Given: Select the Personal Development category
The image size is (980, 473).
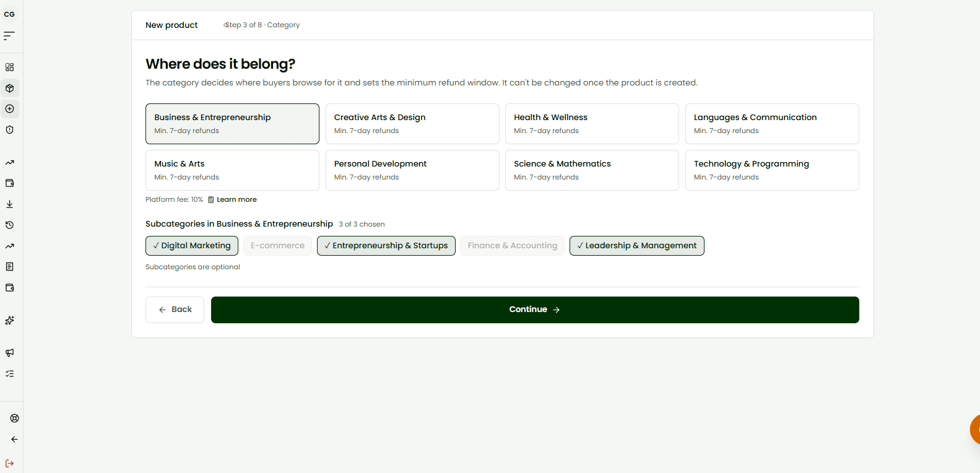Looking at the screenshot, I should (412, 170).
